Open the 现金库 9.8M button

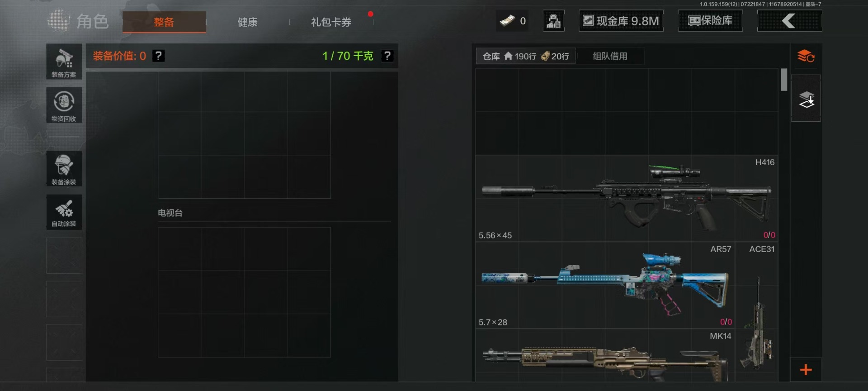(621, 21)
